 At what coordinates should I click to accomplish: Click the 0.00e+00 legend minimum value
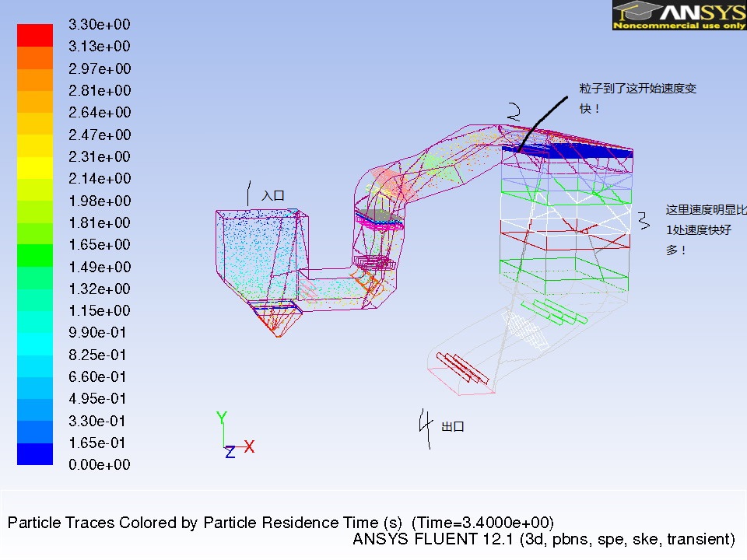click(x=100, y=465)
